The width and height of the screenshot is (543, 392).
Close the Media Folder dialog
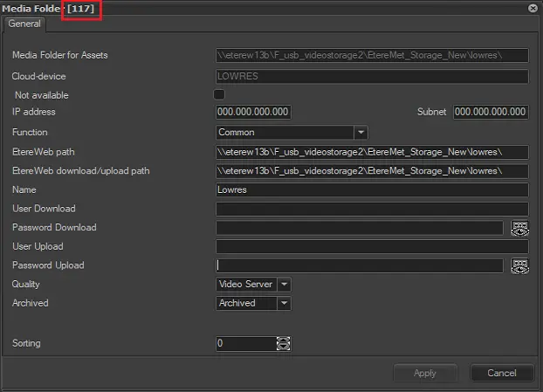pyautogui.click(x=533, y=8)
